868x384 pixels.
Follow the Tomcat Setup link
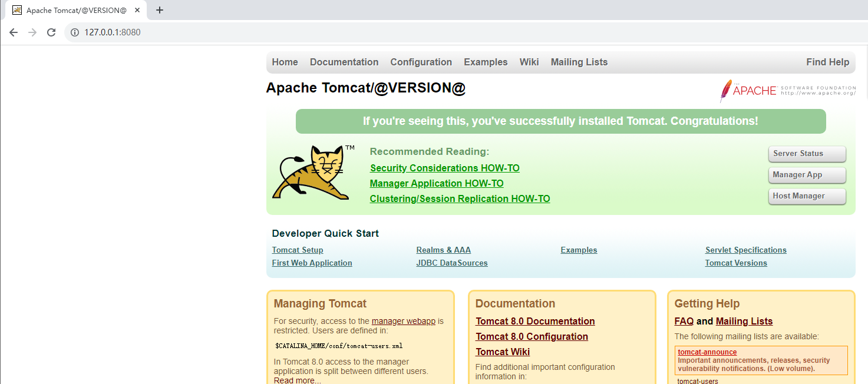click(x=298, y=250)
